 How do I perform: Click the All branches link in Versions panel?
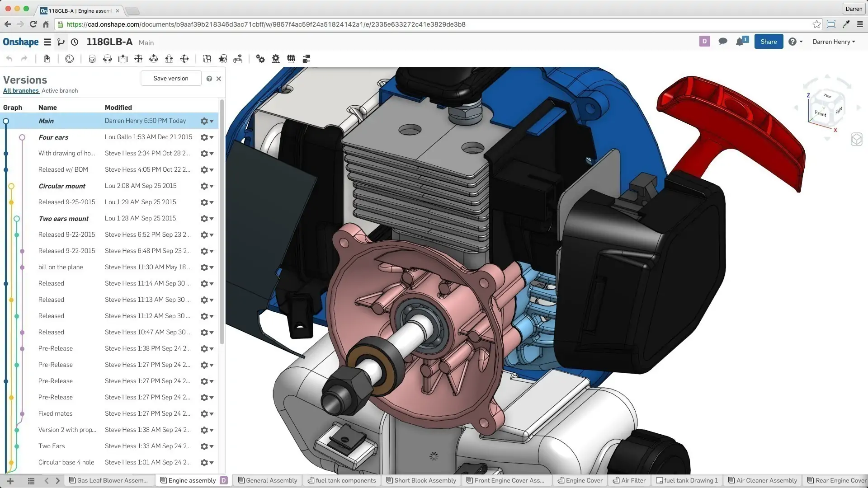(21, 90)
